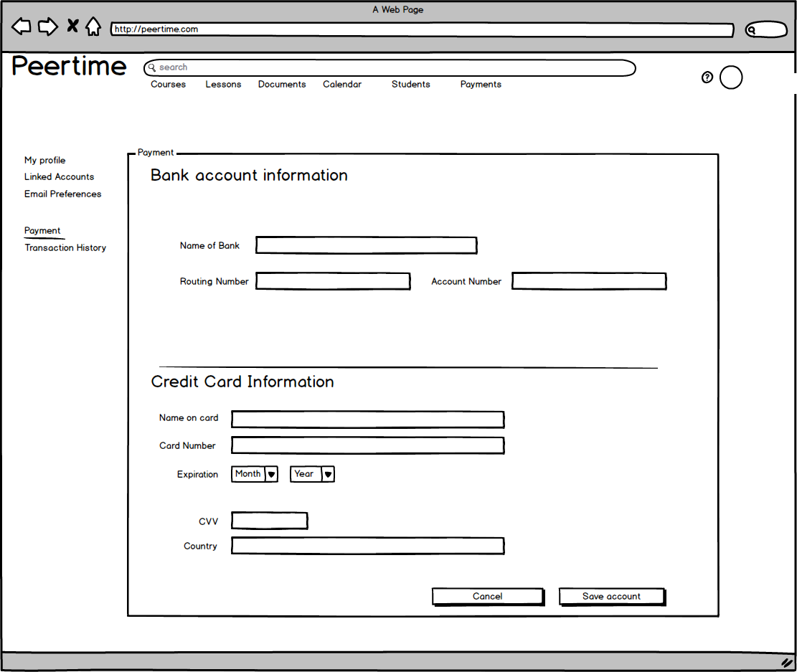The height and width of the screenshot is (672, 797).
Task: Open the Payments navigation item
Action: 481,85
